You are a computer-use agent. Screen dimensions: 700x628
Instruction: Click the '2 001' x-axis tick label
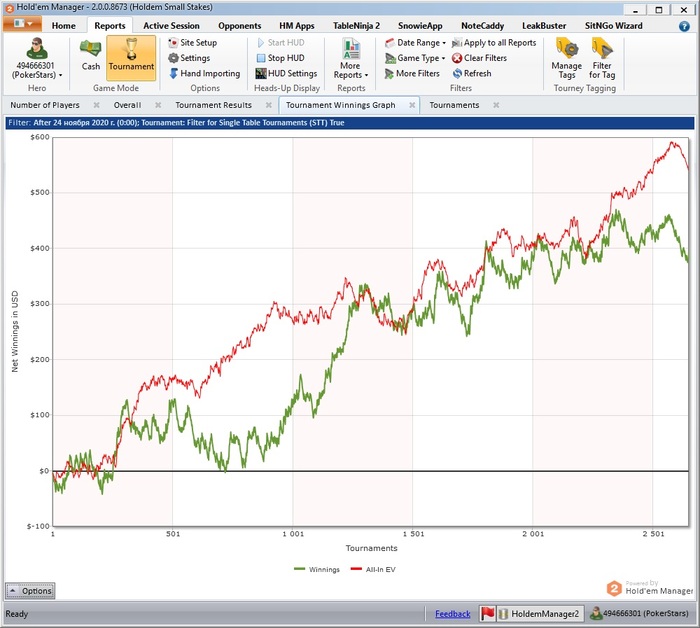[533, 534]
